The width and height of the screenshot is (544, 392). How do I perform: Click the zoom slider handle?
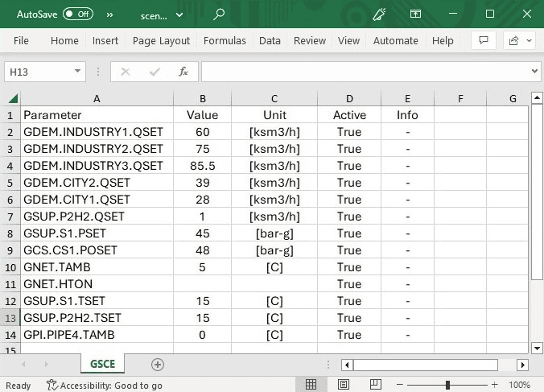coord(447,386)
